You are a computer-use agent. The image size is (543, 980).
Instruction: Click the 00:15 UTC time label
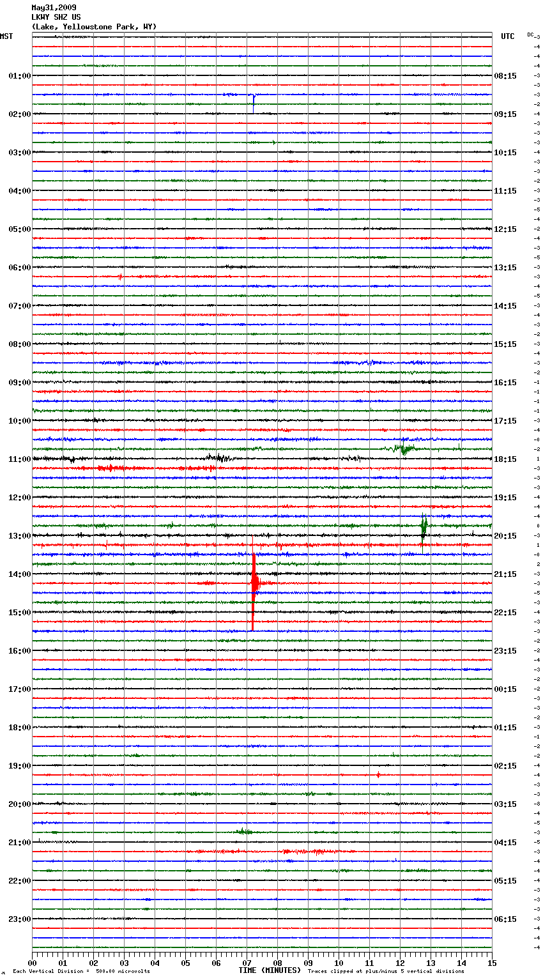505,689
